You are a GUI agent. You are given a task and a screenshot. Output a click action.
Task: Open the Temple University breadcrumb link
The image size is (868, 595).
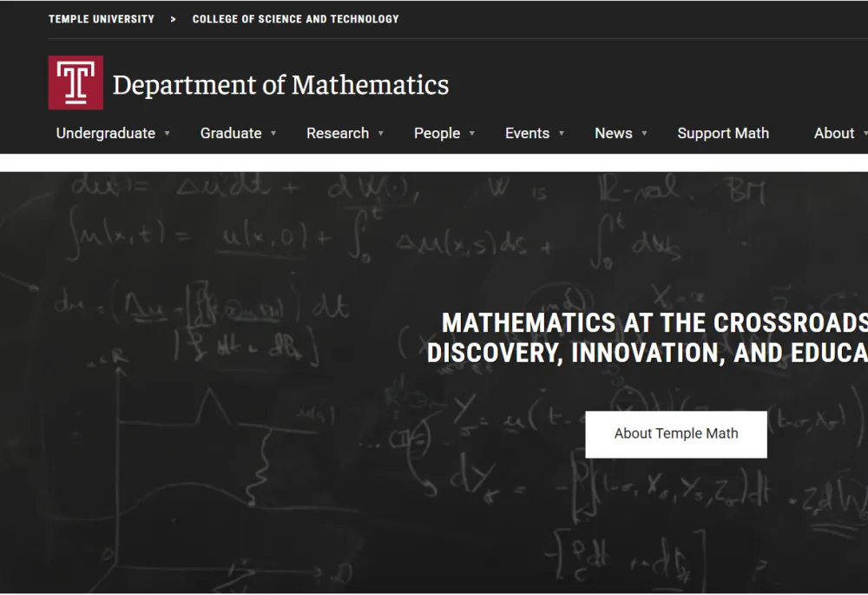coord(102,19)
